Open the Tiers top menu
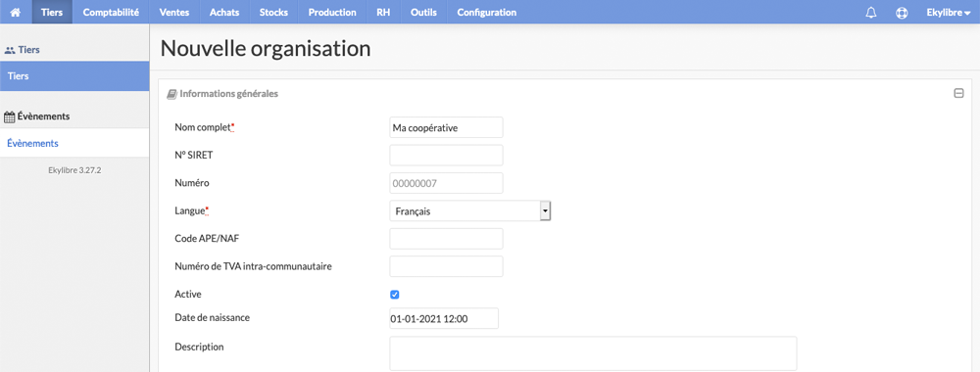The image size is (980, 372). click(52, 13)
